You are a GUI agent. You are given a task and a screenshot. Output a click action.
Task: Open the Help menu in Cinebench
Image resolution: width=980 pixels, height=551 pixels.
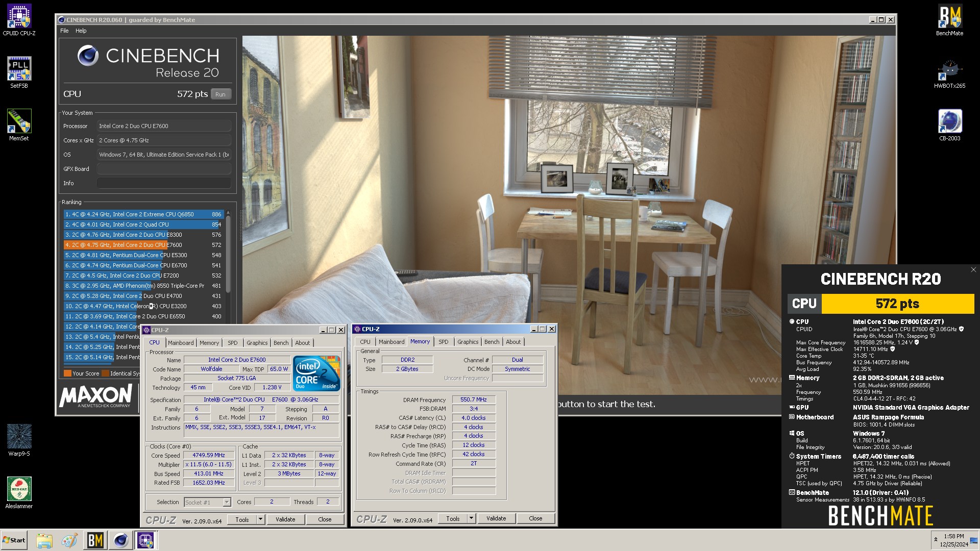[x=81, y=31]
